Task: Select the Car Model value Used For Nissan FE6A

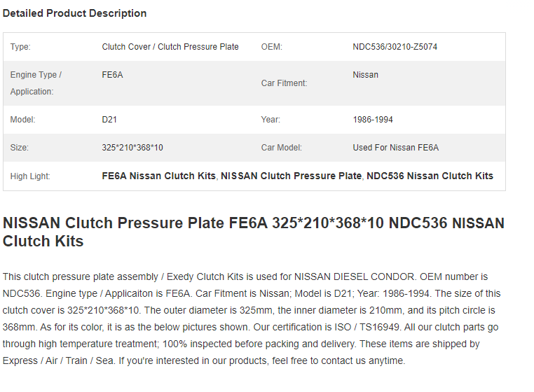Action: [x=396, y=148]
